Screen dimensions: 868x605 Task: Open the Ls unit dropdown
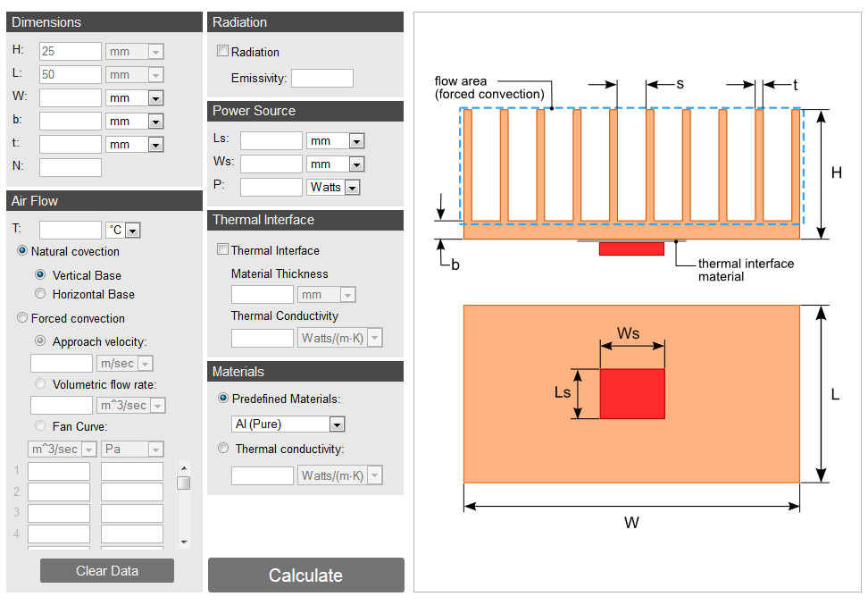point(335,141)
